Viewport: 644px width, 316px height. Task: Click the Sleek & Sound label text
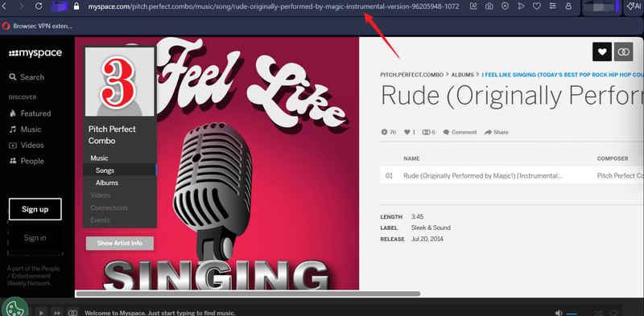pos(431,228)
